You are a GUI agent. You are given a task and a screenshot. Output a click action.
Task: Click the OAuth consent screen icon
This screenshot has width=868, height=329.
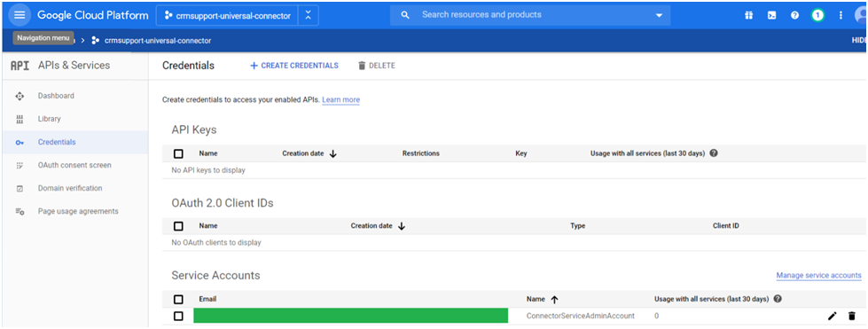(20, 166)
